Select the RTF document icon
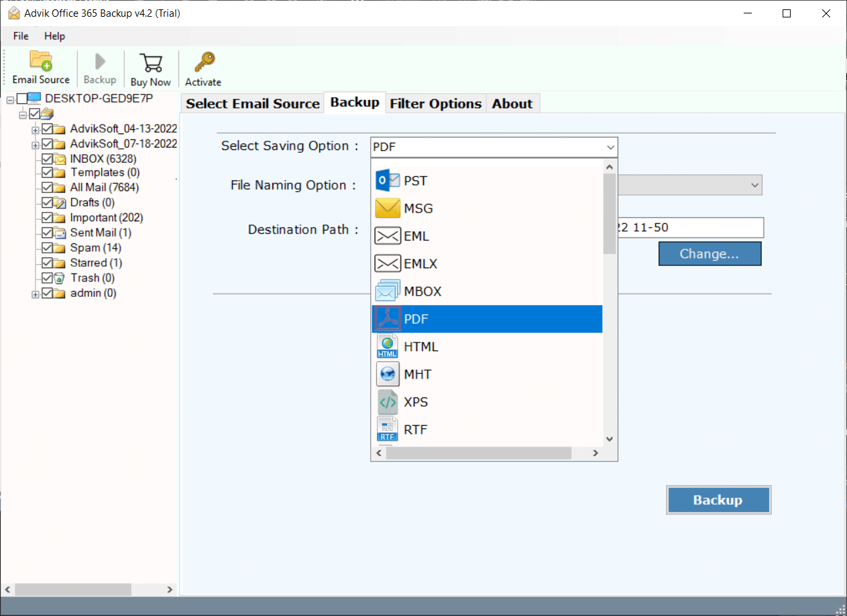This screenshot has height=616, width=847. (388, 429)
